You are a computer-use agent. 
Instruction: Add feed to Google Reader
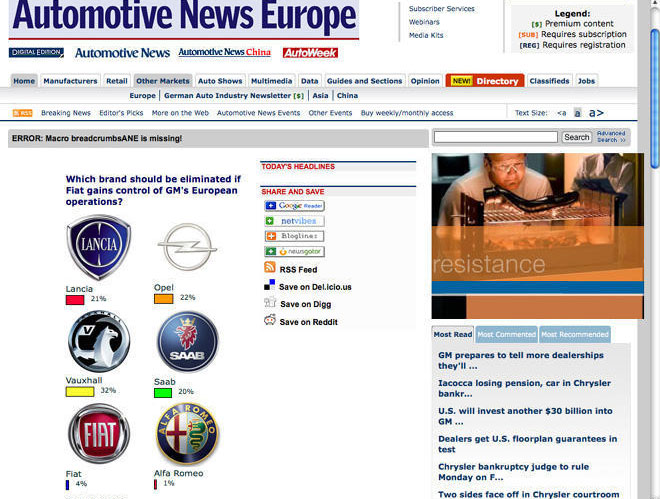click(295, 206)
